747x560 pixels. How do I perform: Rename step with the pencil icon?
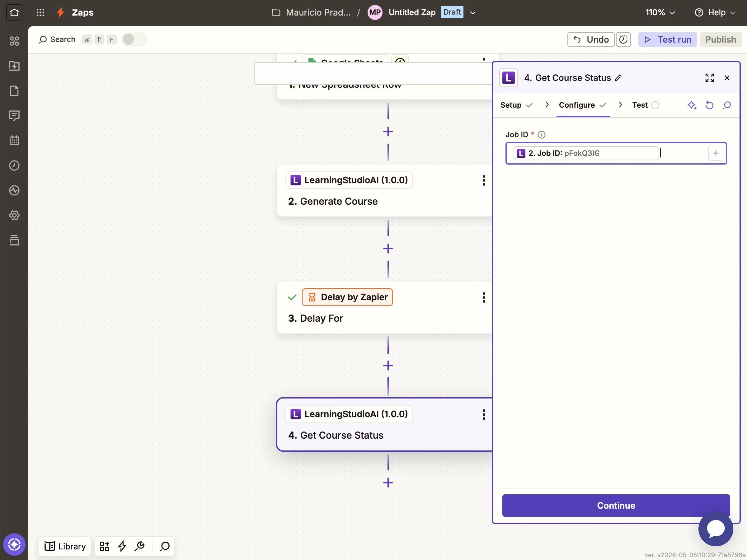(x=618, y=78)
